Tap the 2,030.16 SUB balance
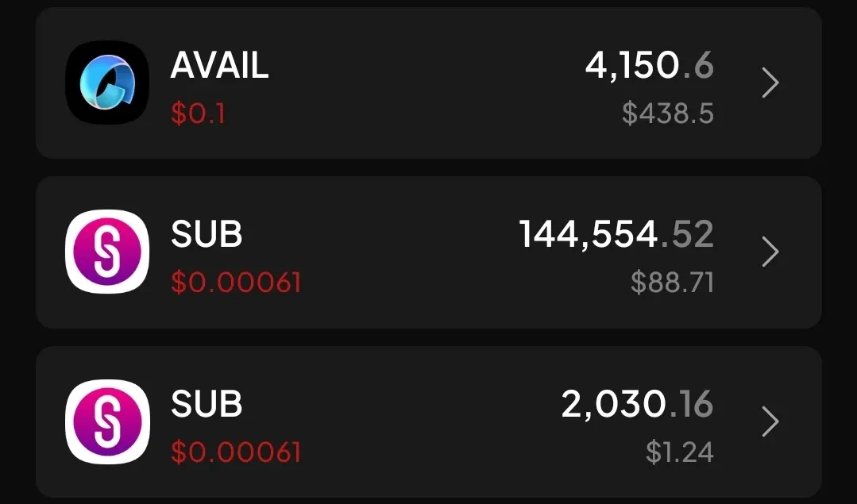The image size is (857, 504). (637, 405)
